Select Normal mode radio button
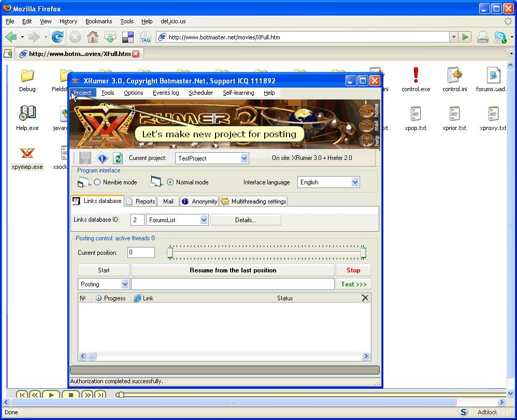 click(x=170, y=182)
